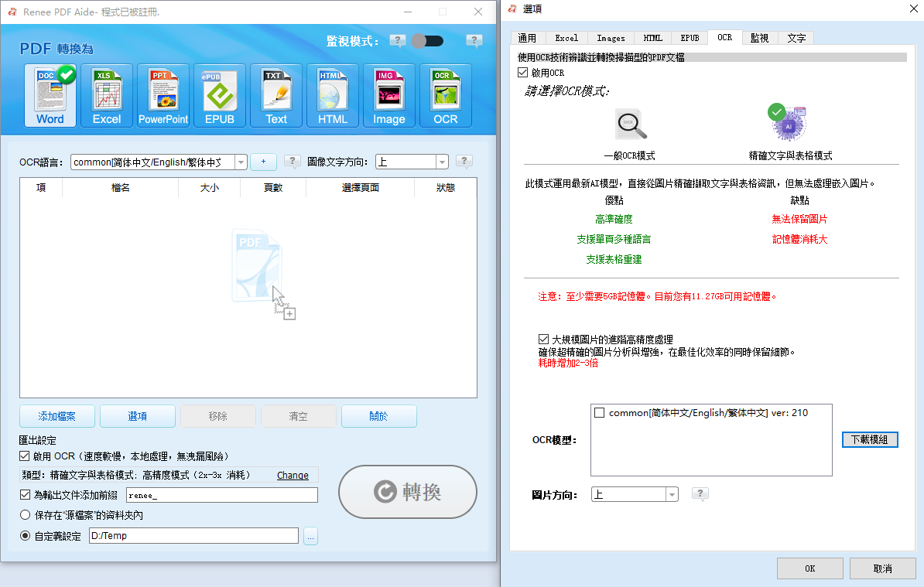Select the Word output format icon
The height and width of the screenshot is (587, 924).
(x=50, y=95)
